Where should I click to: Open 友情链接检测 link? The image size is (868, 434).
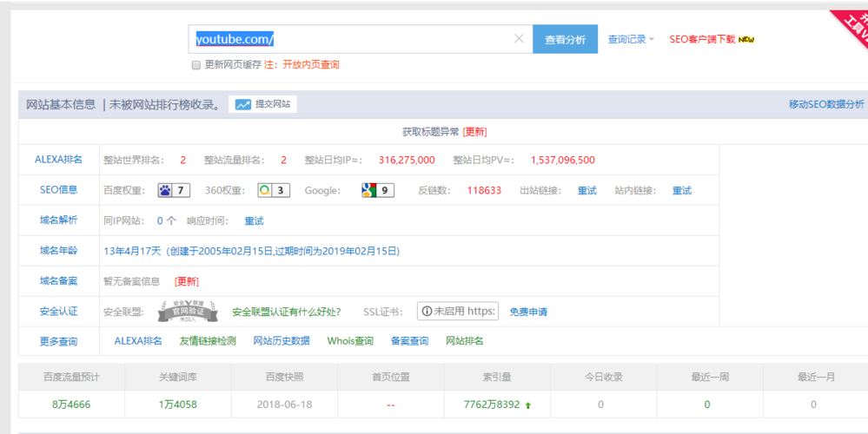pyautogui.click(x=208, y=341)
